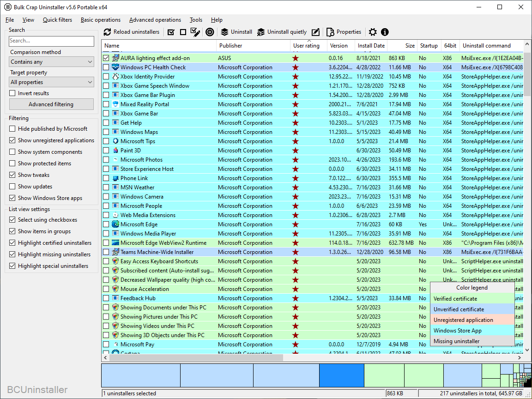Image resolution: width=532 pixels, height=399 pixels.
Task: Click the Unregistered application legend color
Action: [472, 320]
